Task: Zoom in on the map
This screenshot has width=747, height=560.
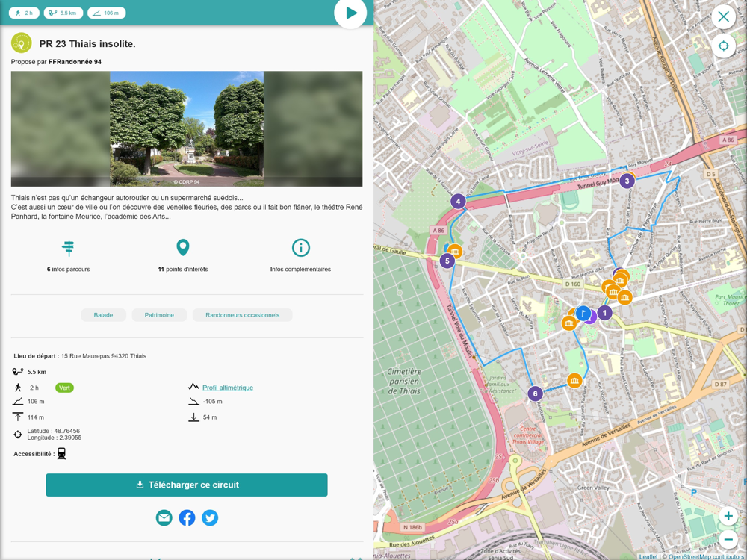Action: (x=728, y=516)
